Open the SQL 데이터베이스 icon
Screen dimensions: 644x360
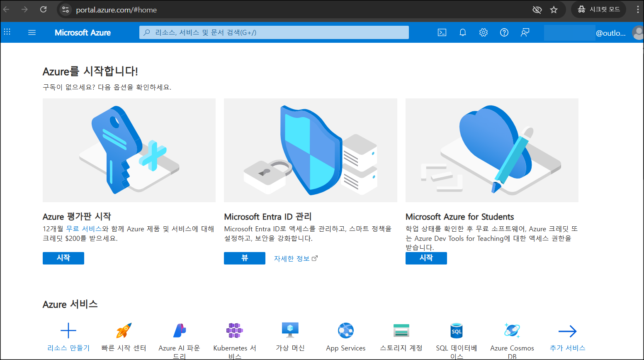pyautogui.click(x=457, y=331)
